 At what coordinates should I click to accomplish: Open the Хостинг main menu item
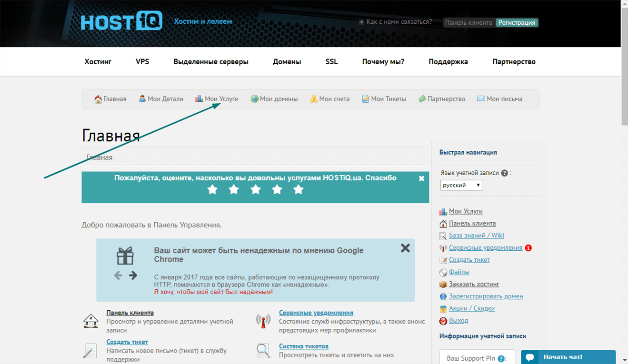(x=98, y=61)
